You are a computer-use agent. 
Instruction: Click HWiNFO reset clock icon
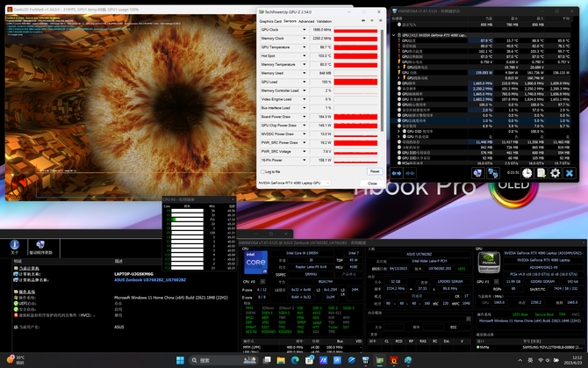527,173
